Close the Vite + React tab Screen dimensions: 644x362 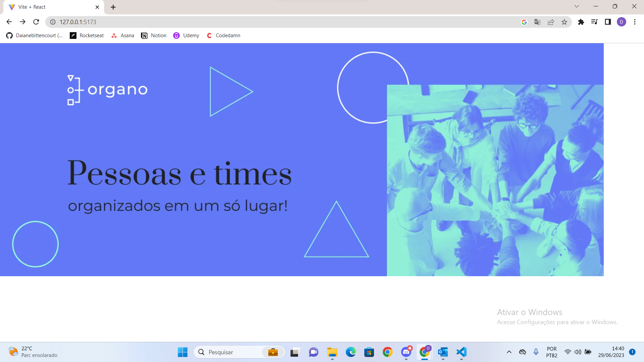(97, 7)
